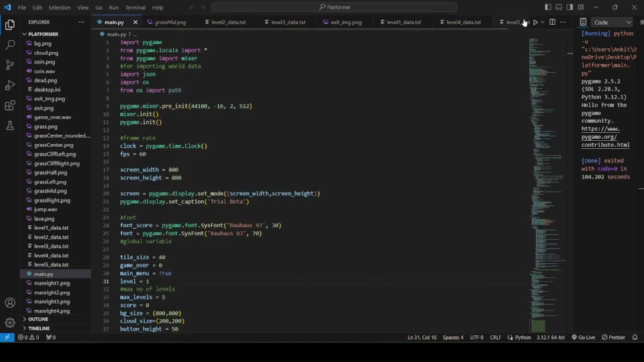Open the Source Control view
Viewport: 644px width, 362px height.
pyautogui.click(x=10, y=65)
